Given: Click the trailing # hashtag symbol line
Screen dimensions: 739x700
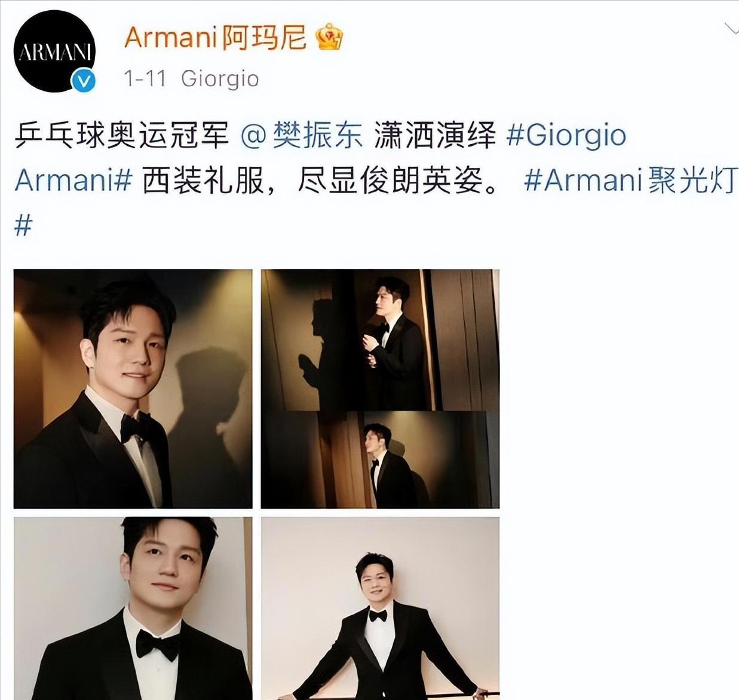Looking at the screenshot, I should click(23, 226).
